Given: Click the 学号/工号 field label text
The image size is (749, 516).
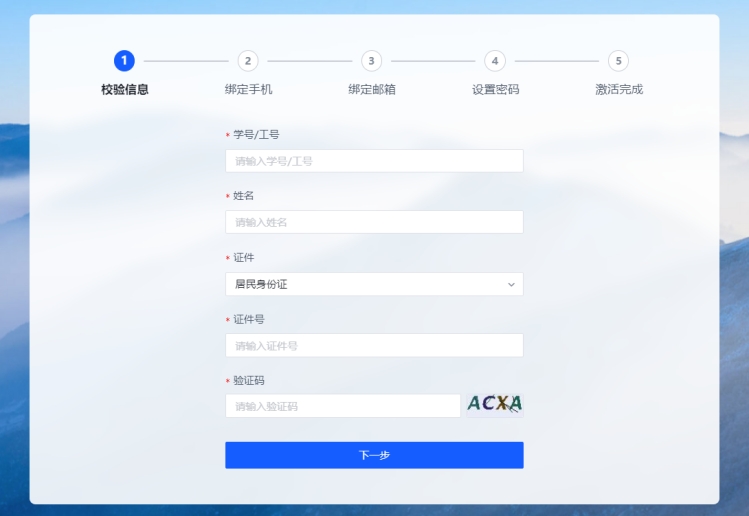Looking at the screenshot, I should pos(256,135).
